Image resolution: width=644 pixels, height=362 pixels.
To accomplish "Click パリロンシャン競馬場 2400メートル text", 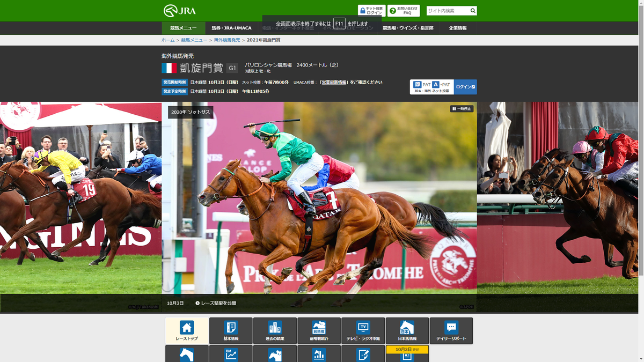I will pyautogui.click(x=291, y=65).
